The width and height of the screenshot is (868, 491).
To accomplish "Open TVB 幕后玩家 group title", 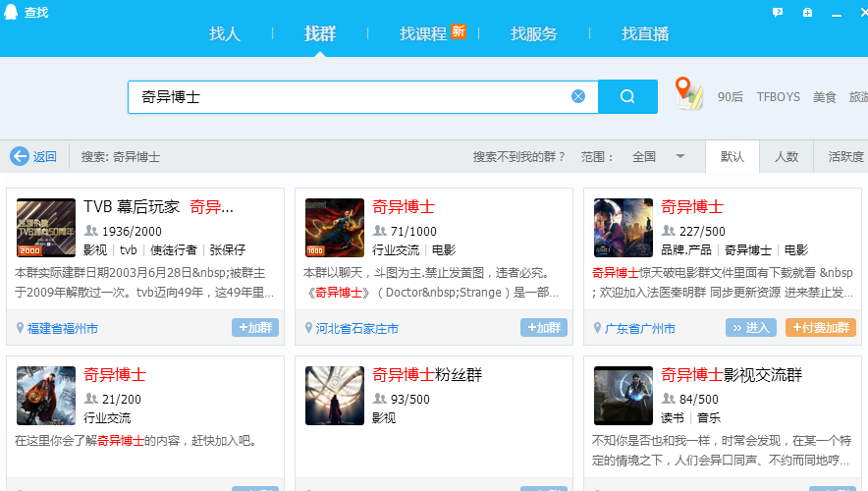I will 158,207.
